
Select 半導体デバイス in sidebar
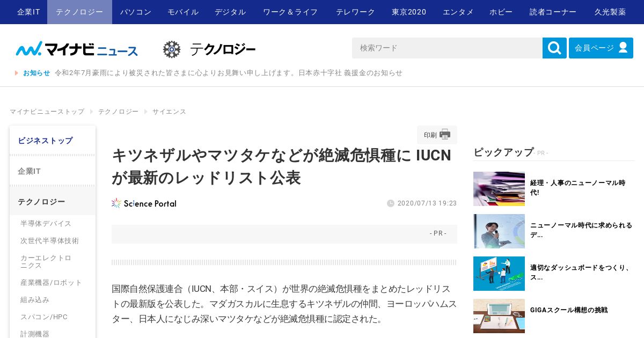pyautogui.click(x=46, y=224)
